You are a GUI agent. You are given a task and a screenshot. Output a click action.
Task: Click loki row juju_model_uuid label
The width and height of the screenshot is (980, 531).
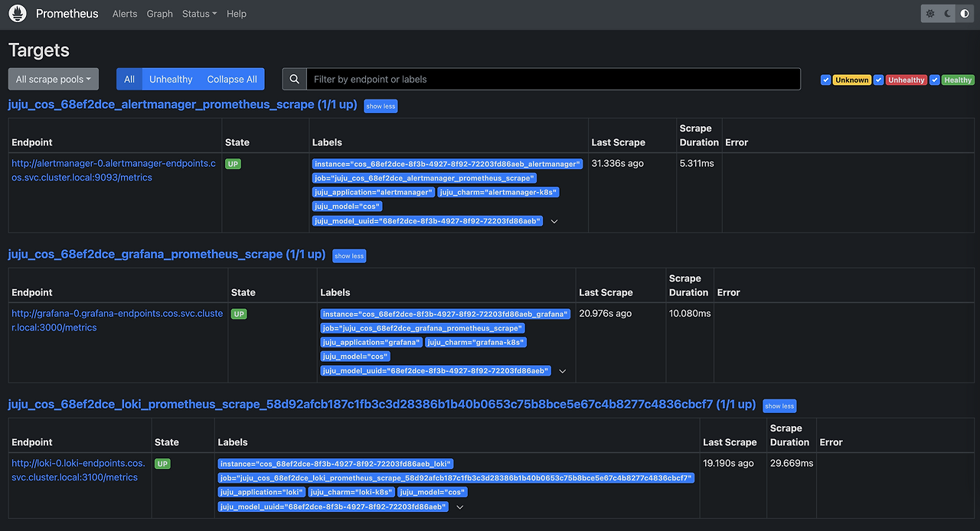pyautogui.click(x=333, y=507)
